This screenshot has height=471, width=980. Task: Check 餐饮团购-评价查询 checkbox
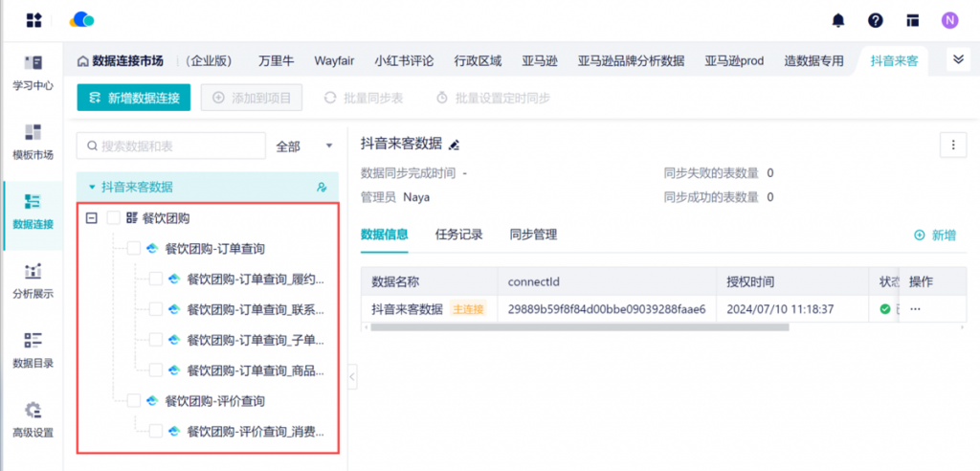tap(134, 400)
